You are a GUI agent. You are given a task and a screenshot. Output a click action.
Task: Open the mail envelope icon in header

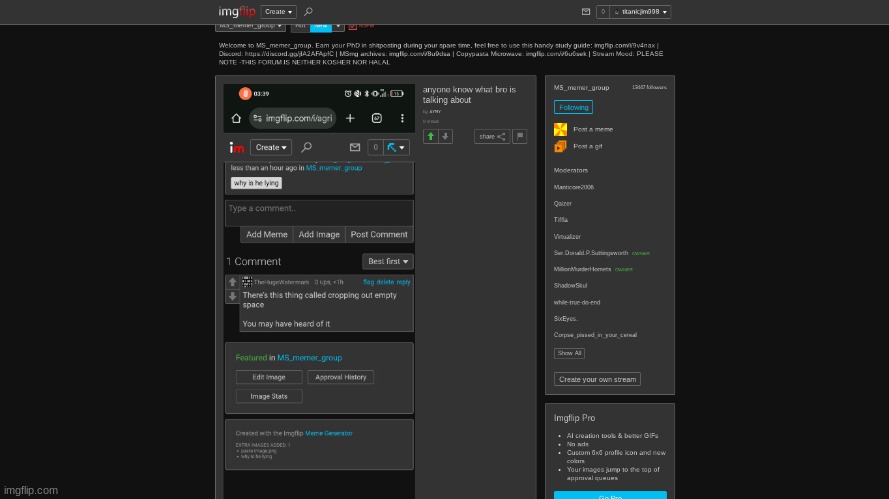click(586, 12)
